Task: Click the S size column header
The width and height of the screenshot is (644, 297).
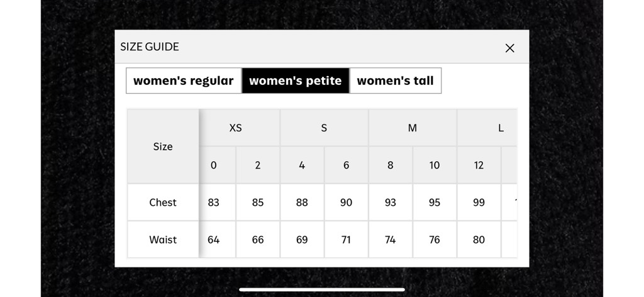Action: point(324,128)
